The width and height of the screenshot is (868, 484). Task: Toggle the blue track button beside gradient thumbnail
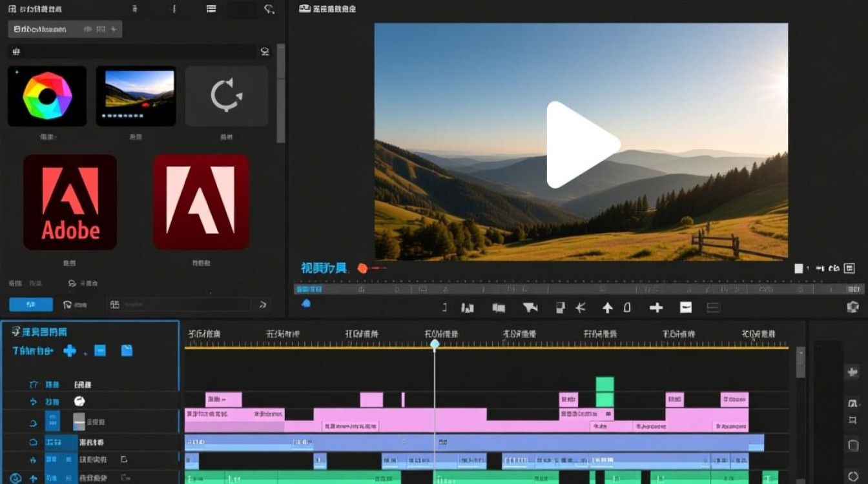[52, 422]
